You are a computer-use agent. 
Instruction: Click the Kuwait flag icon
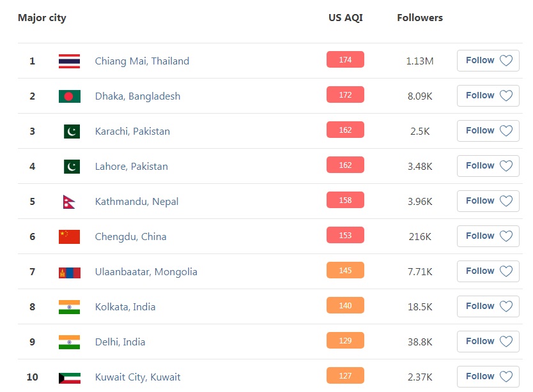70,378
